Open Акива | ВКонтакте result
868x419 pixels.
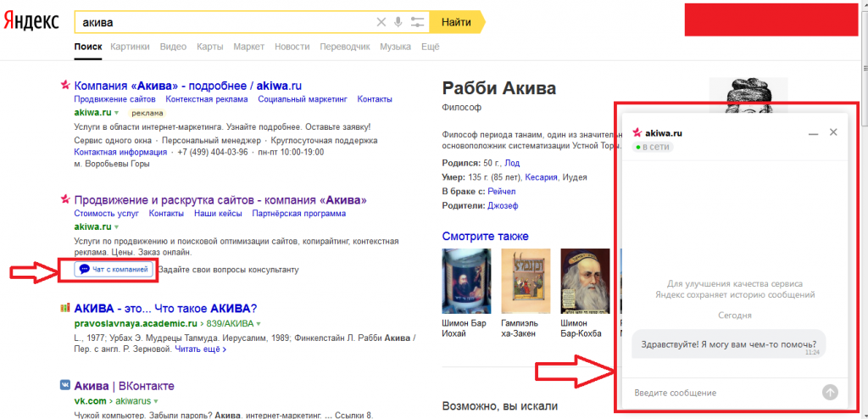[x=125, y=386]
